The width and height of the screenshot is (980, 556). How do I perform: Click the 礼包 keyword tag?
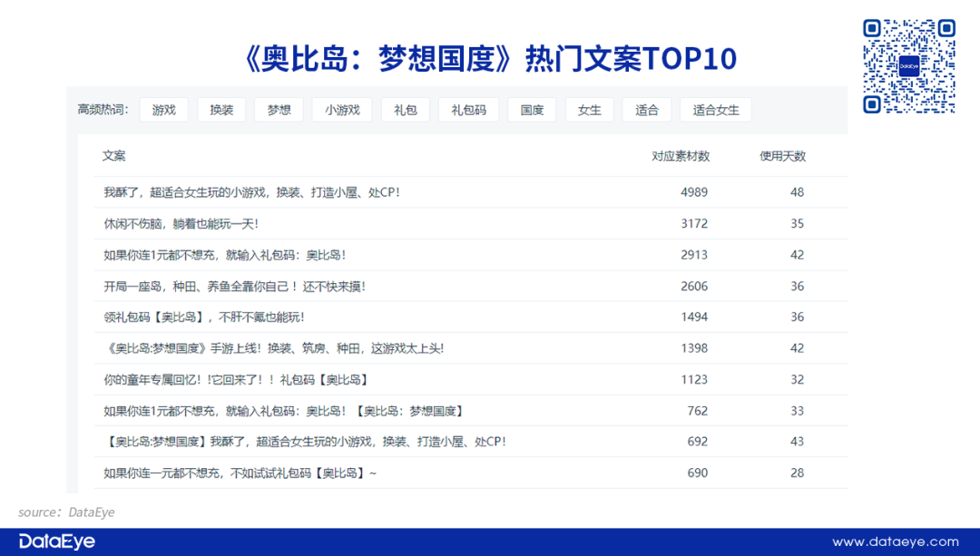click(406, 110)
